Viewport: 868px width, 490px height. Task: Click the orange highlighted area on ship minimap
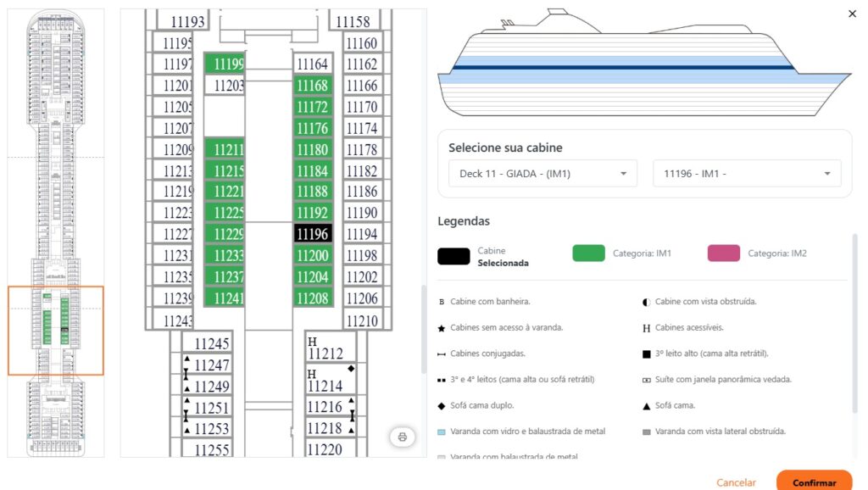pyautogui.click(x=56, y=331)
